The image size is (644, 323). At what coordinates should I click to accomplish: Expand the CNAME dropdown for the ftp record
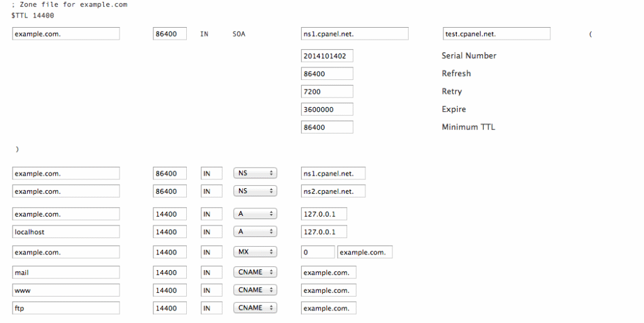[x=255, y=308]
